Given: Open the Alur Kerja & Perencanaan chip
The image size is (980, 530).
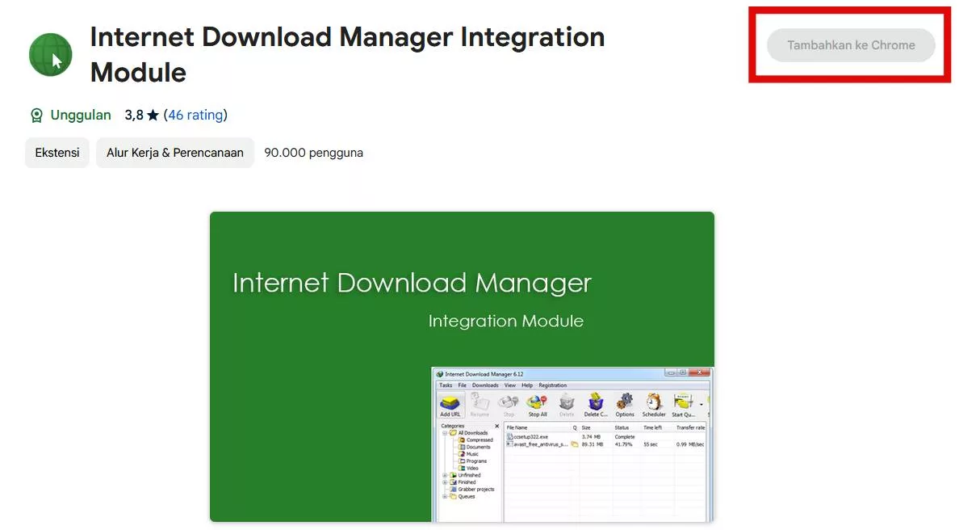Looking at the screenshot, I should pyautogui.click(x=175, y=153).
